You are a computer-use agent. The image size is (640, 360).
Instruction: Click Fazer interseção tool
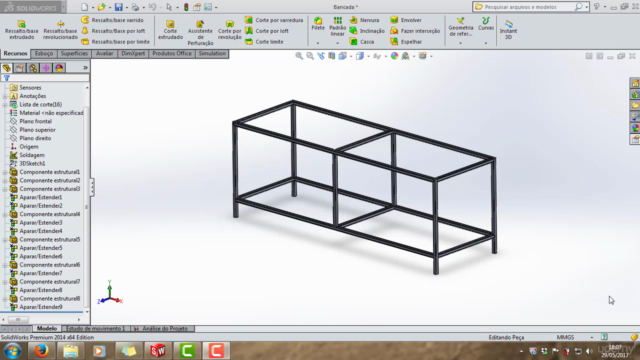(415, 31)
